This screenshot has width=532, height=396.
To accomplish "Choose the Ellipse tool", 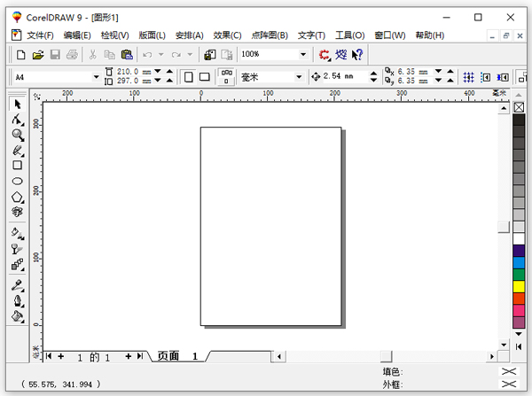I will click(17, 181).
